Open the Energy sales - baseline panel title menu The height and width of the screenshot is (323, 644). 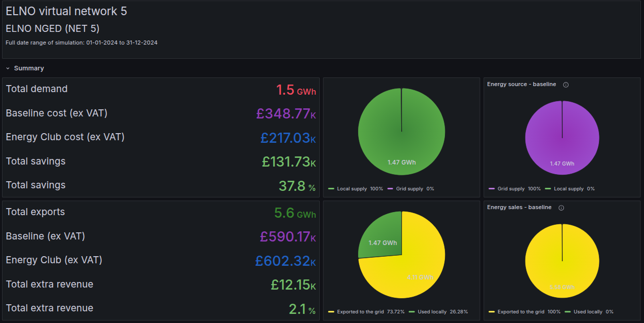coord(519,207)
